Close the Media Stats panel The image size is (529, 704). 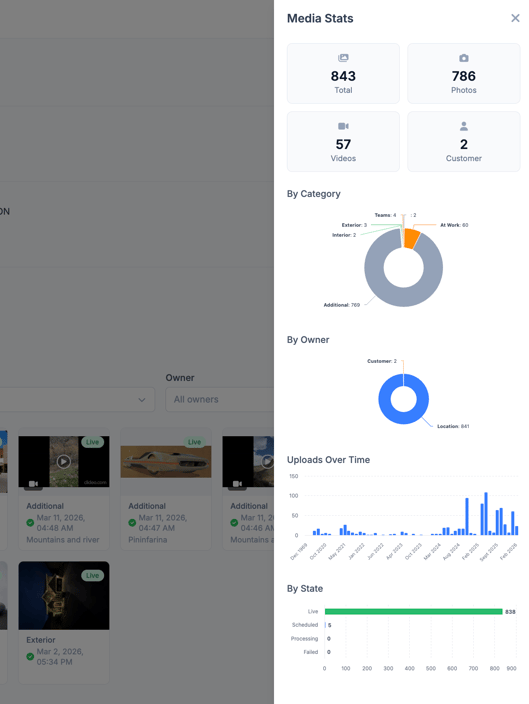point(515,18)
